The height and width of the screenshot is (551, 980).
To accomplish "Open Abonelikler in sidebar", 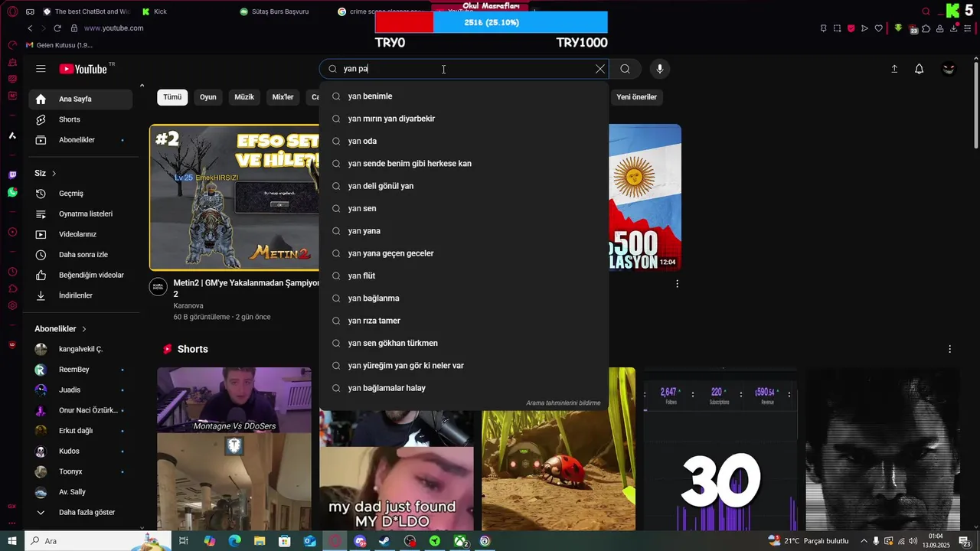I will pos(80,140).
